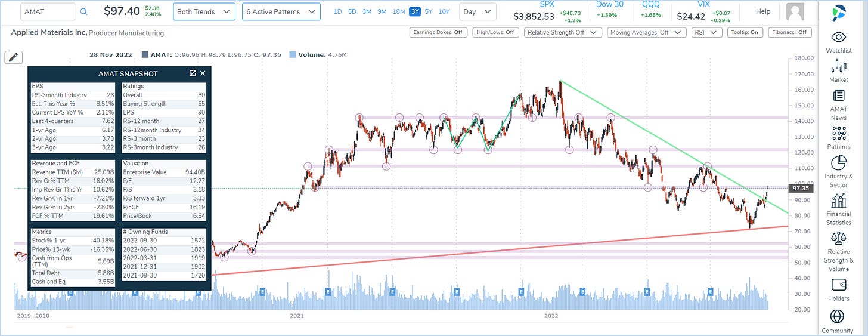Open Financial Statistics bar chart icon
The height and width of the screenshot is (336, 868).
[x=838, y=200]
